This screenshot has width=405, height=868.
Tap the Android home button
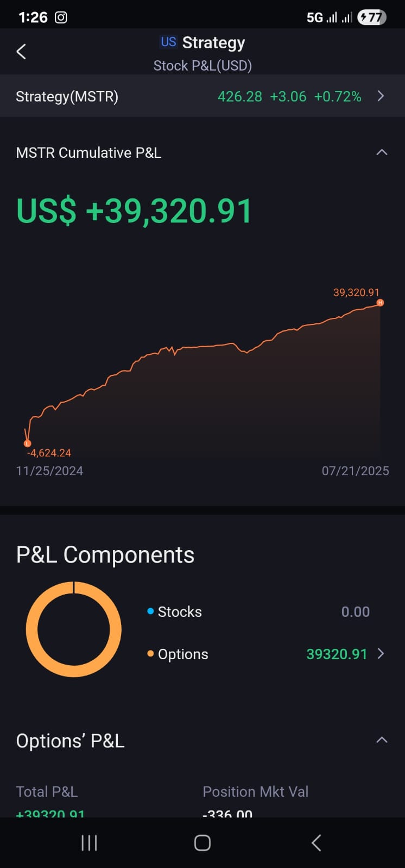[x=202, y=843]
